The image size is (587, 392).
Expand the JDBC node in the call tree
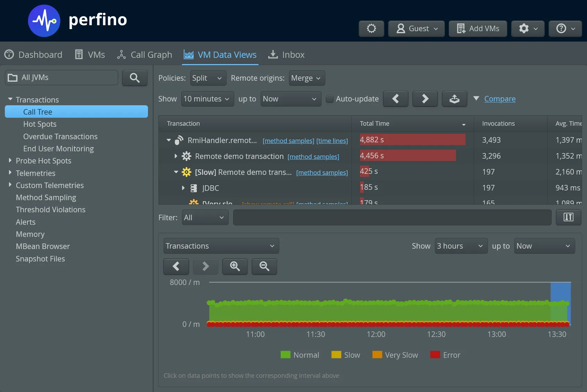[183, 188]
